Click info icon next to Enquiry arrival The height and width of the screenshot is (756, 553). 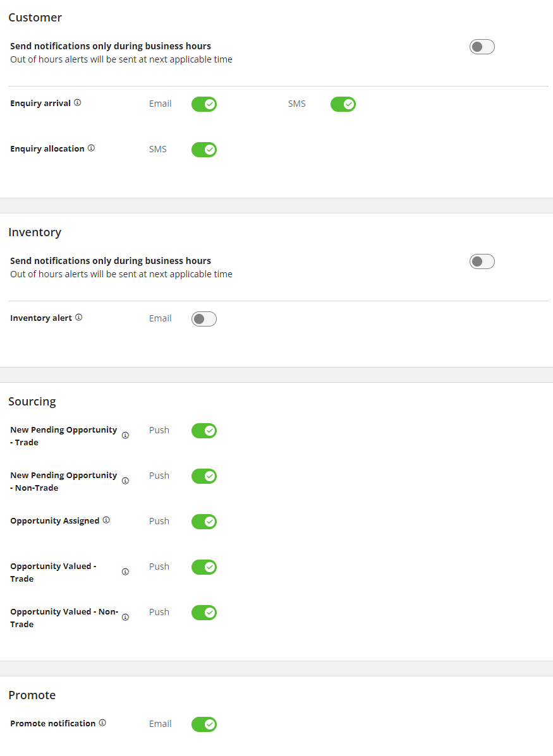click(78, 103)
